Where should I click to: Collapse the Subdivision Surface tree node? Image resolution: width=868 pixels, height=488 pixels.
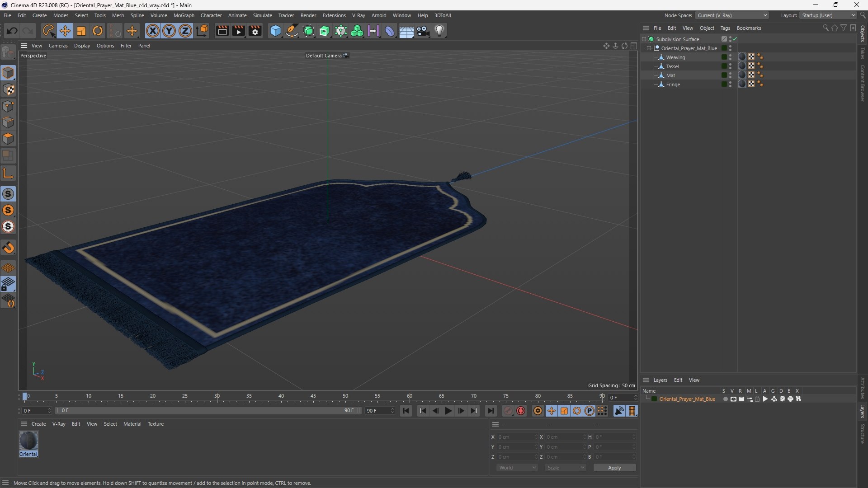coord(644,39)
